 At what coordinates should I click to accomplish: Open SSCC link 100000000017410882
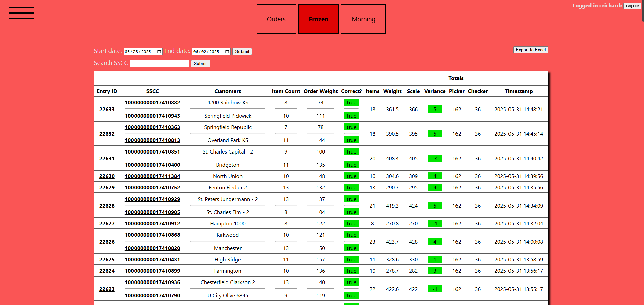point(152,103)
